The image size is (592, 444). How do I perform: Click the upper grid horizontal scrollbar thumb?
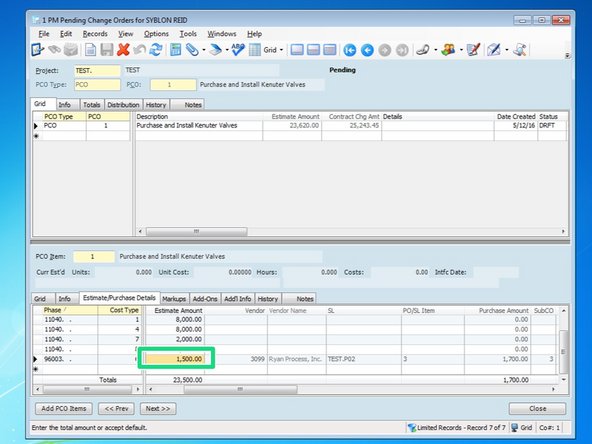[x=196, y=231]
